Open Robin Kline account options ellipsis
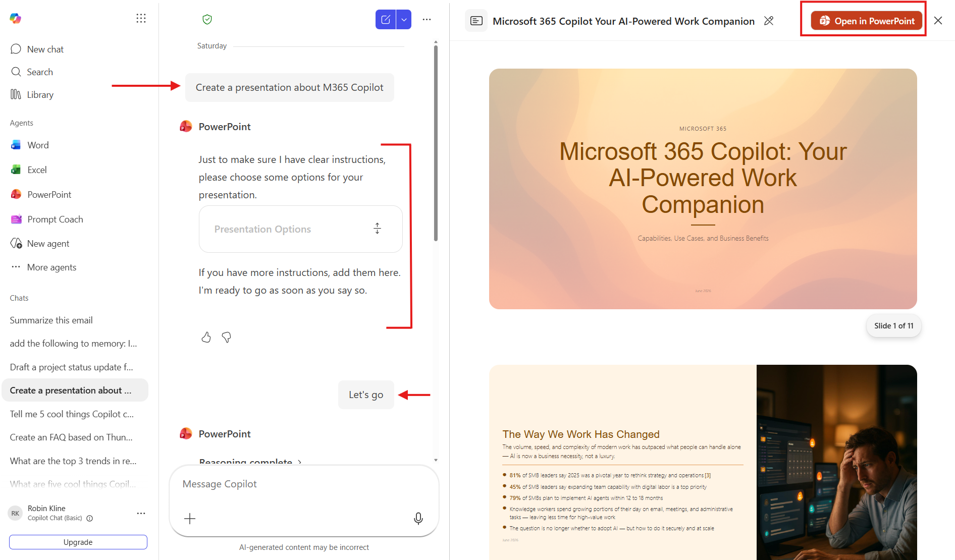The image size is (955, 560). [x=141, y=514]
